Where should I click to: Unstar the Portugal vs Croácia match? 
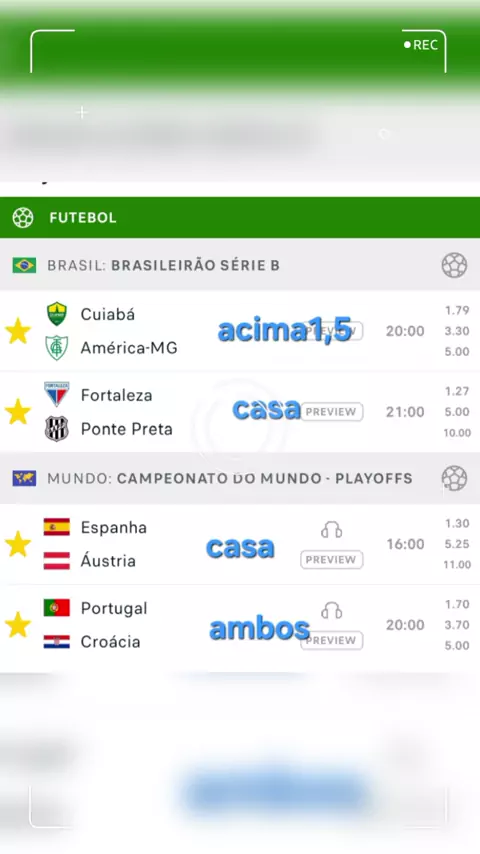18,625
